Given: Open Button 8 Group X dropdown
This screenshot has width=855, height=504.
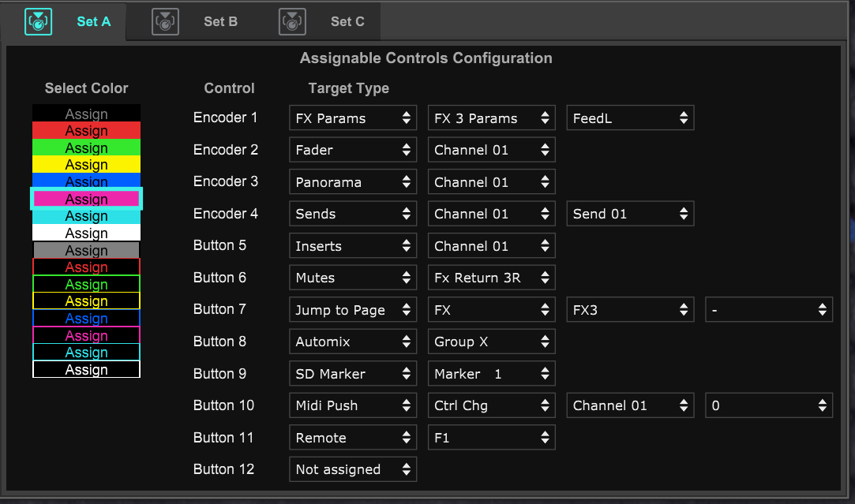Looking at the screenshot, I should click(491, 342).
